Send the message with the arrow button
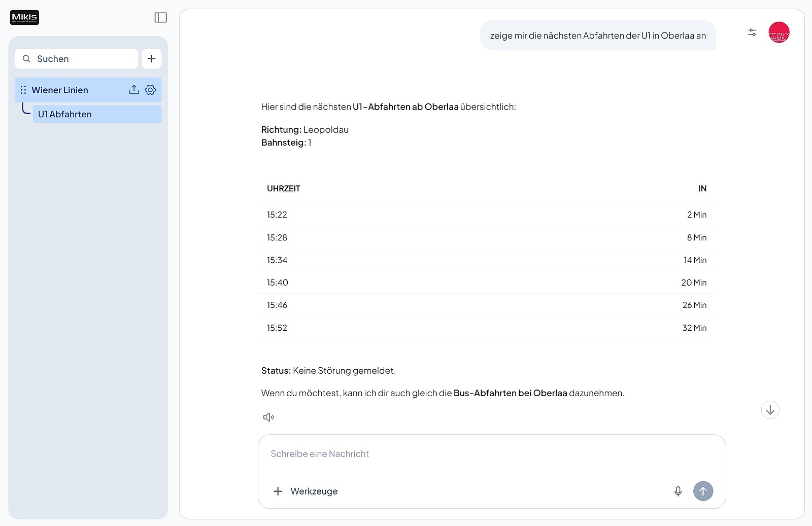This screenshot has height=526, width=812. [x=703, y=491]
